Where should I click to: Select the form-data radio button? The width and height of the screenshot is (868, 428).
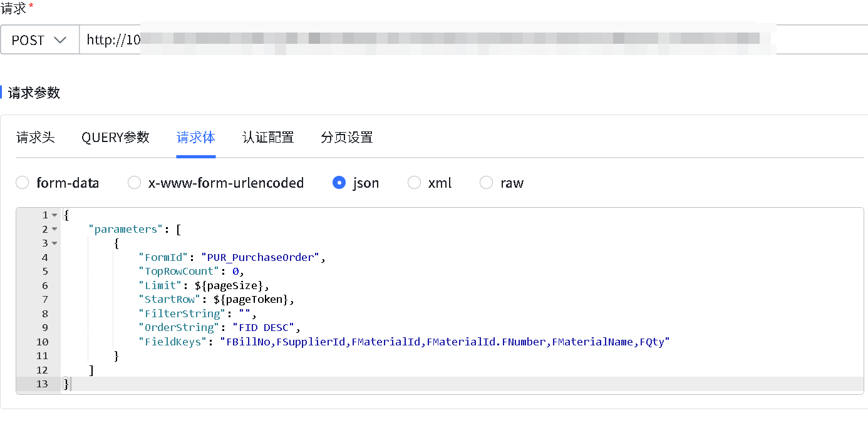[x=23, y=183]
